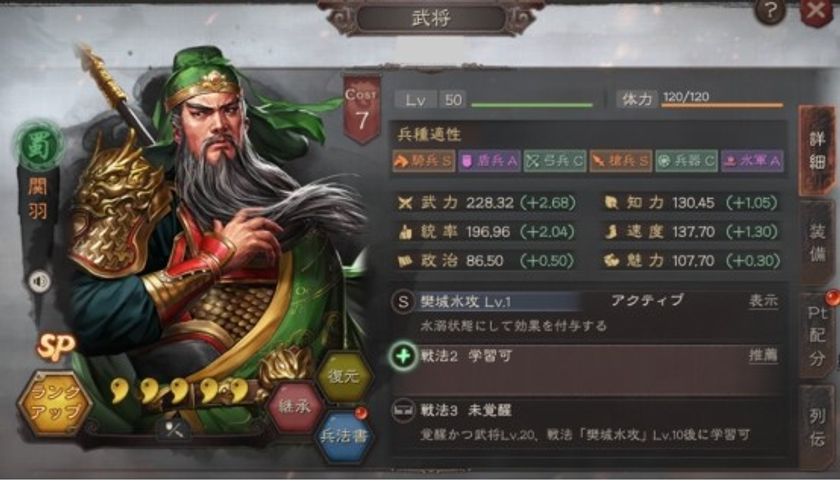
Task: Select the 継承 red hexagon icon
Action: 295,407
